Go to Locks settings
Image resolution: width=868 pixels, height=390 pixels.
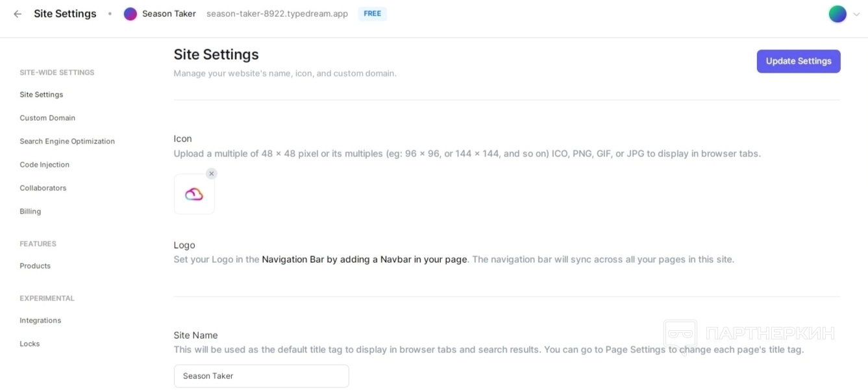pyautogui.click(x=29, y=344)
